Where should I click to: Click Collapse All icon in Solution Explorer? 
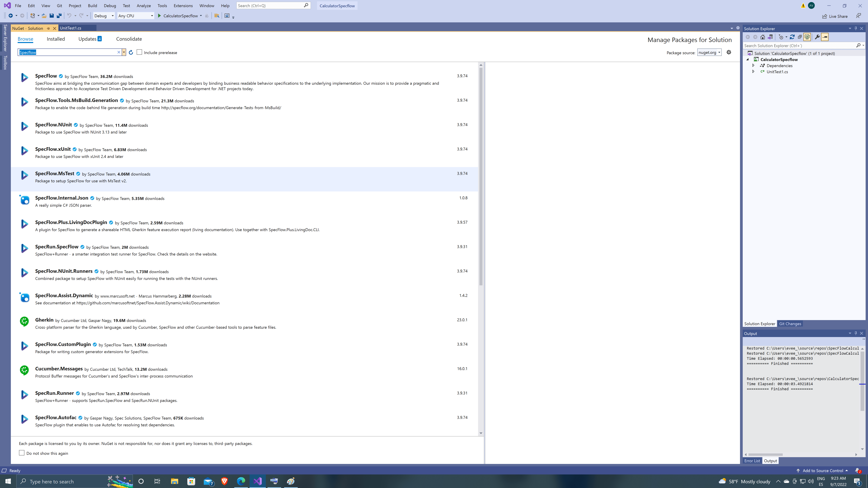(800, 37)
